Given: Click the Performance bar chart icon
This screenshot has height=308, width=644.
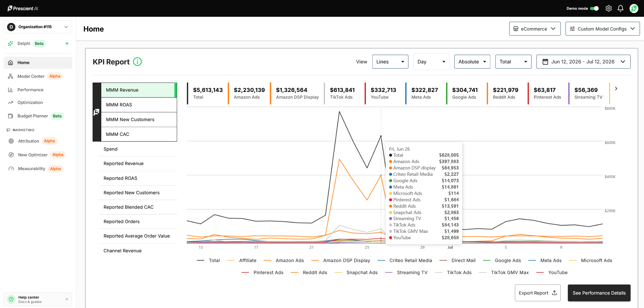Looking at the screenshot, I should coord(11,90).
